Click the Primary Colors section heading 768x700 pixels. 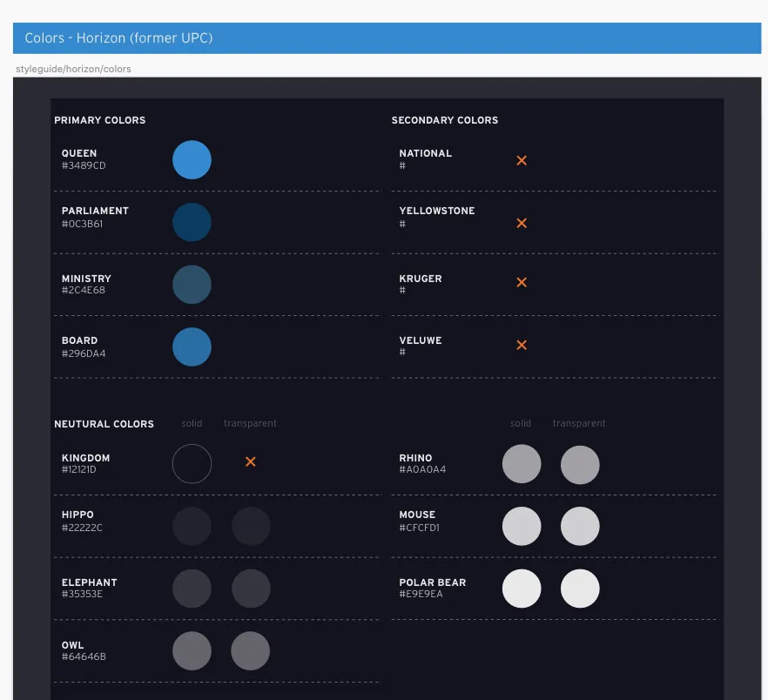99,120
